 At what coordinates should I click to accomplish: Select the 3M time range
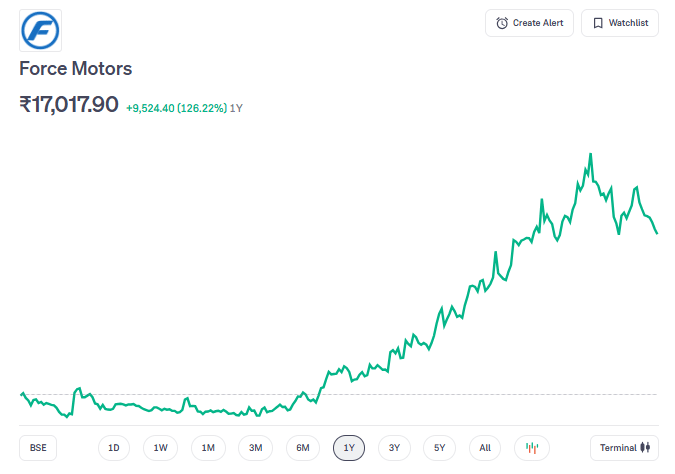(x=255, y=448)
